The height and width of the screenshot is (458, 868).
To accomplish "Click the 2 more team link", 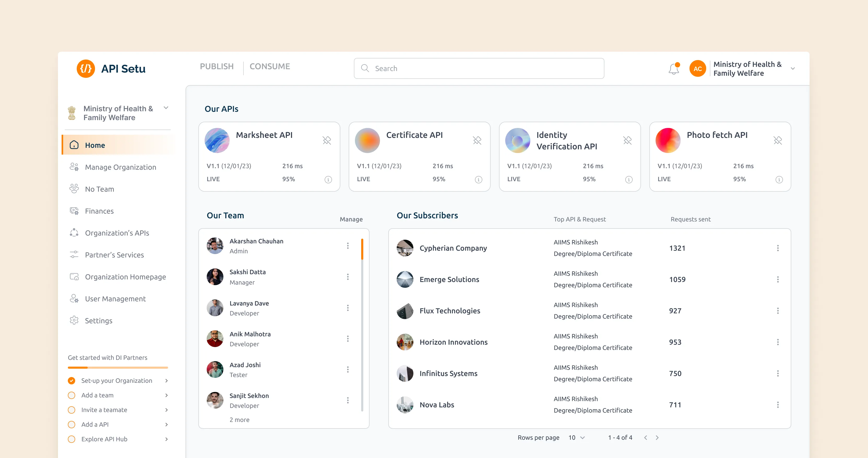I will (x=239, y=420).
